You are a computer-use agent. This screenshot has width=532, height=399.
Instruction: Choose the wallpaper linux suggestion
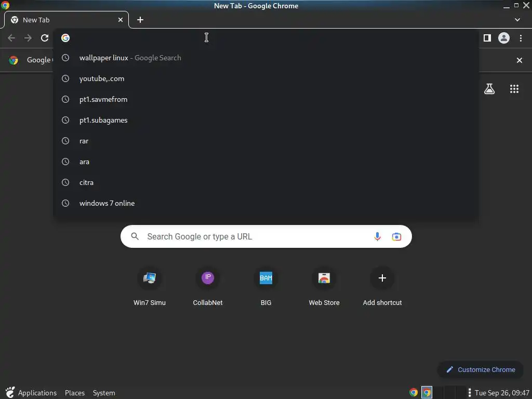click(266, 58)
